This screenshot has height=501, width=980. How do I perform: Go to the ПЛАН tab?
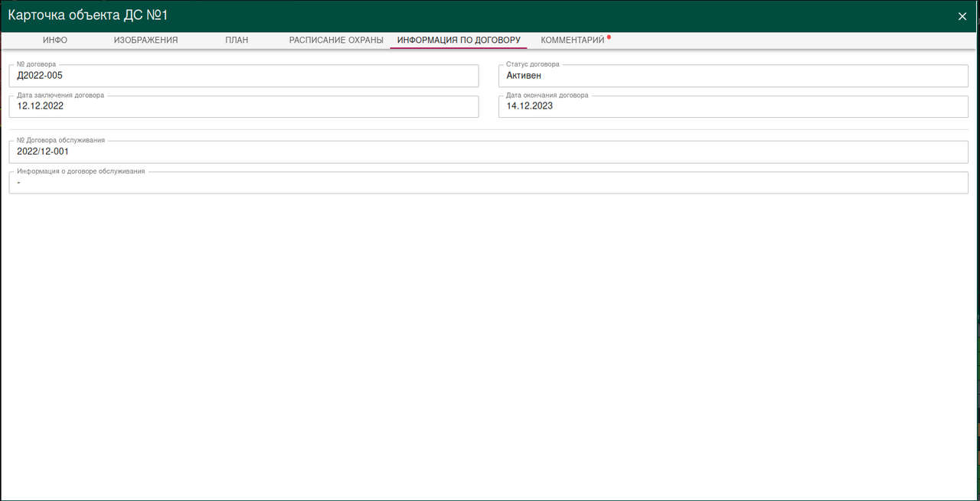pos(237,40)
